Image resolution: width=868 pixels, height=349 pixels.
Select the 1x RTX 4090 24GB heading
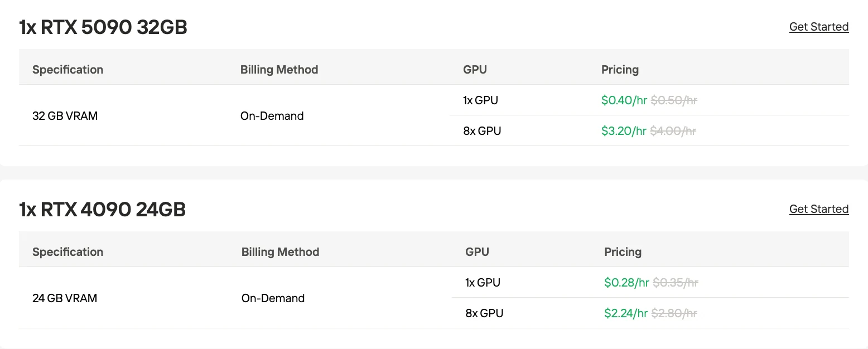coord(102,209)
